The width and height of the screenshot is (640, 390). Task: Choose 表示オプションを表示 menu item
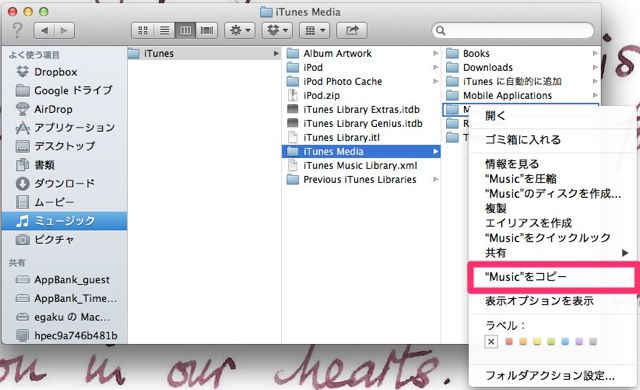tap(553, 301)
